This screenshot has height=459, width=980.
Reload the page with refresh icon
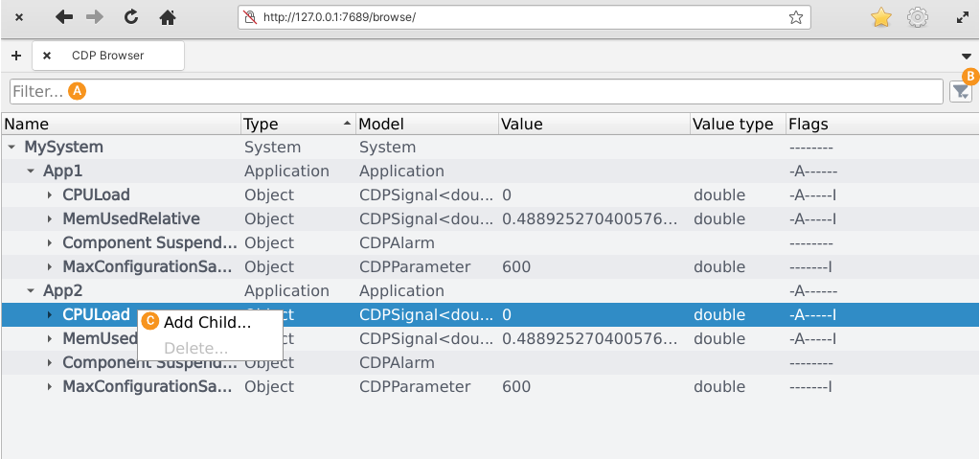tap(131, 17)
